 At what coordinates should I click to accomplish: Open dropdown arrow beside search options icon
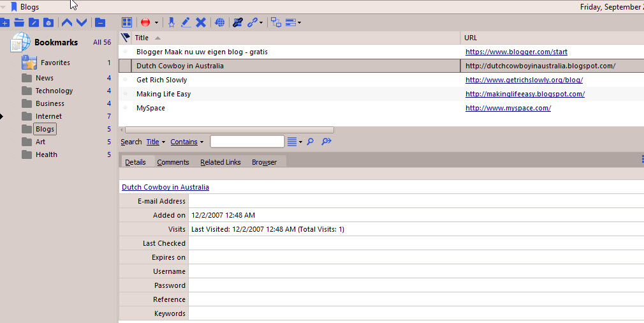(300, 142)
